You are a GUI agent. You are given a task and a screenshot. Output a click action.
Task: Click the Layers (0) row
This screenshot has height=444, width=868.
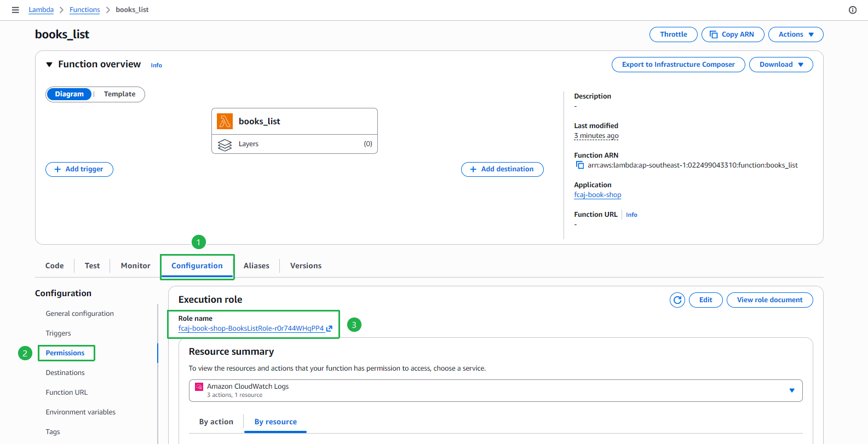click(295, 144)
